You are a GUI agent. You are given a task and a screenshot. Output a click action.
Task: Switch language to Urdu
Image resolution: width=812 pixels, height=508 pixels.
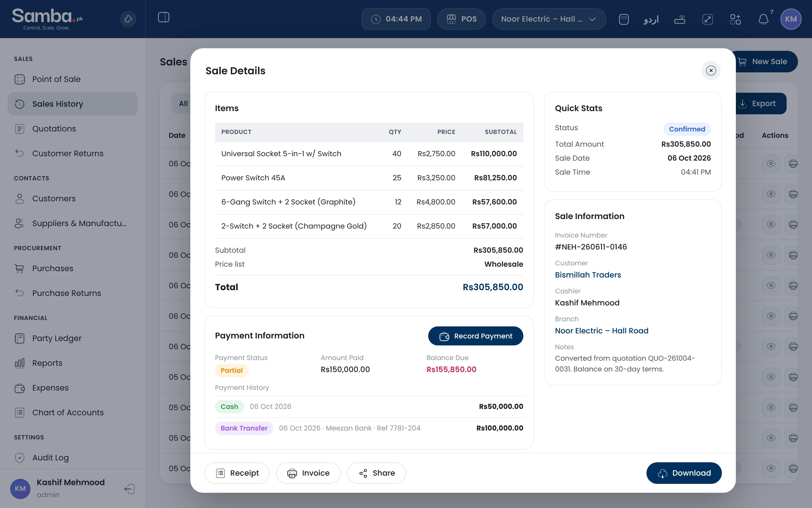[x=651, y=19]
